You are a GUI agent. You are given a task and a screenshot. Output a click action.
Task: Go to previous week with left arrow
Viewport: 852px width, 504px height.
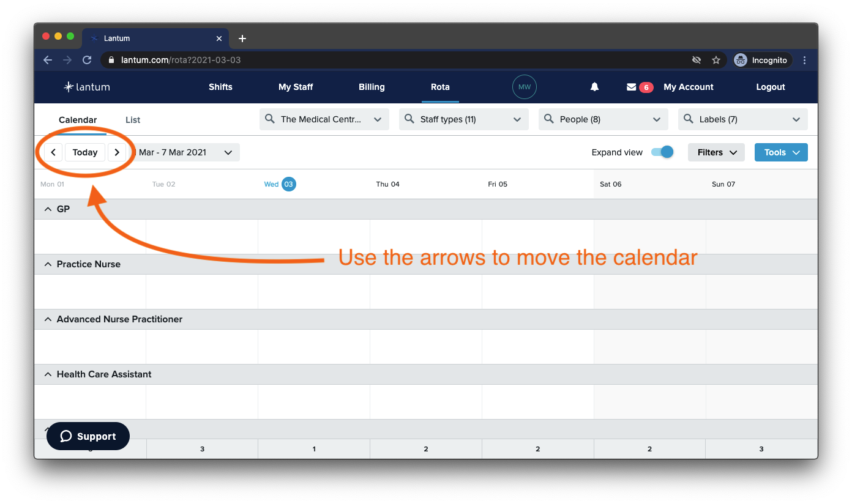[x=53, y=152]
